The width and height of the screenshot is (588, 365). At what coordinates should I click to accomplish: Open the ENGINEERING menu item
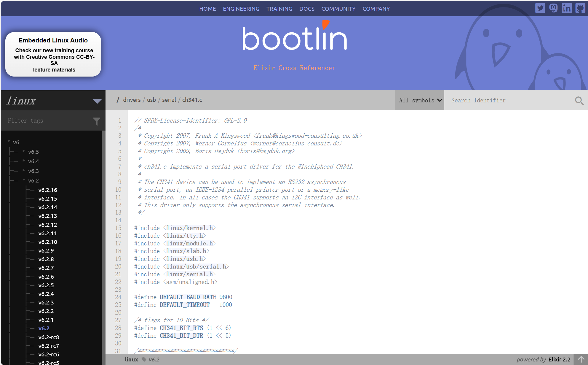point(241,9)
